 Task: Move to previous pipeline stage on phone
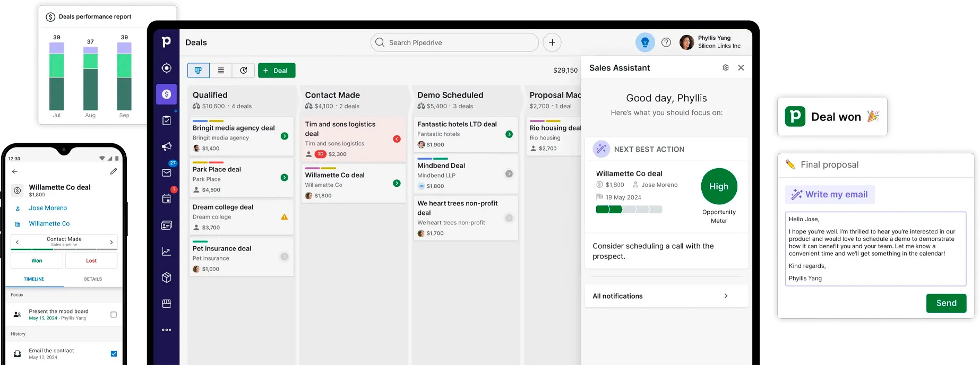tap(18, 242)
